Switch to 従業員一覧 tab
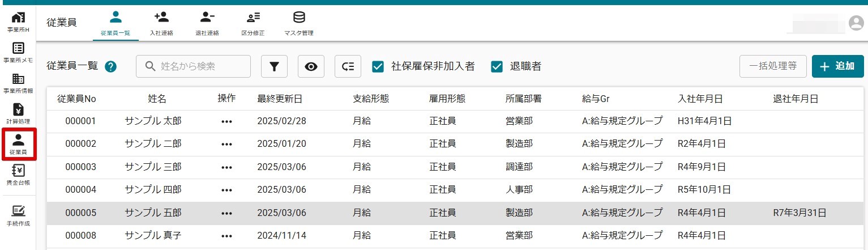The image size is (868, 250). pos(116,24)
